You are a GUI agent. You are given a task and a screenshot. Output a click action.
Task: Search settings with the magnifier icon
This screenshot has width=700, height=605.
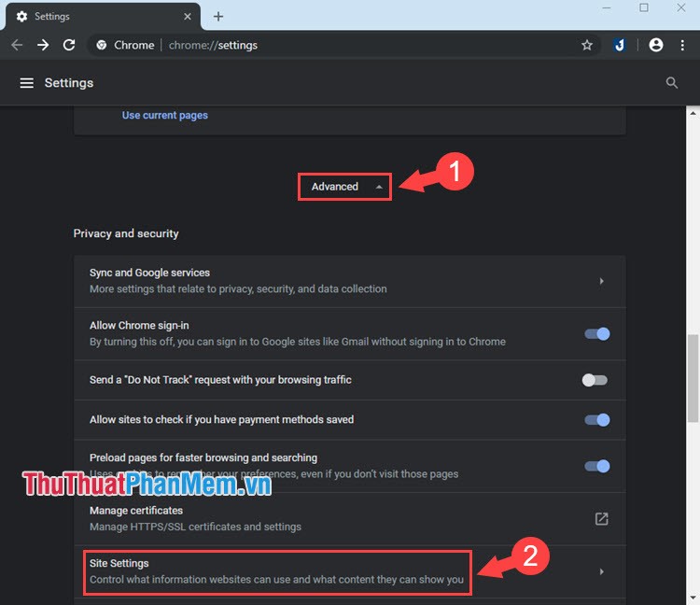point(671,83)
